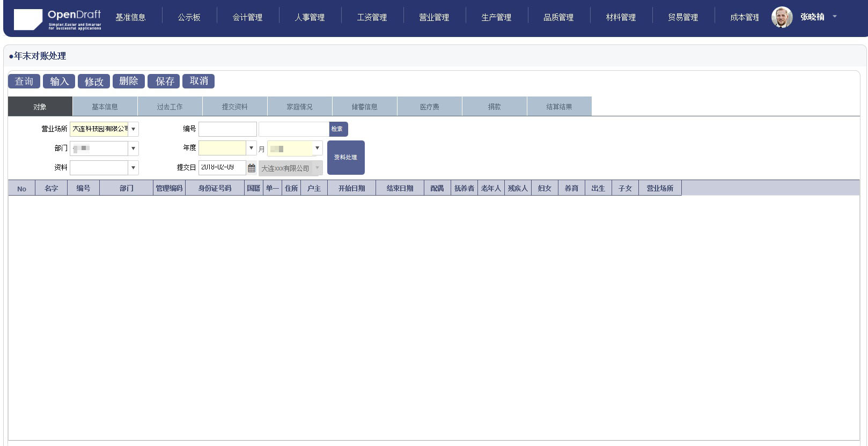This screenshot has height=446, width=868.
Task: Open 人事管理 in top menu
Action: pos(310,18)
